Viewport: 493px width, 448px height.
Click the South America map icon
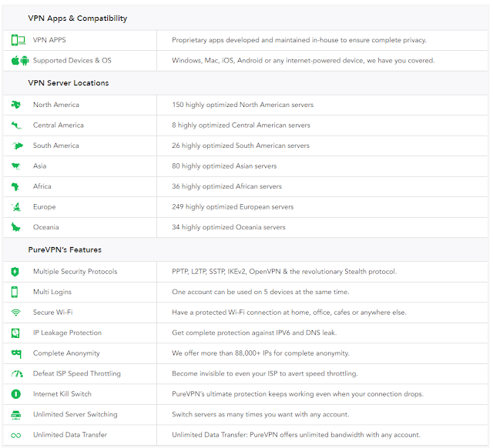[16, 145]
